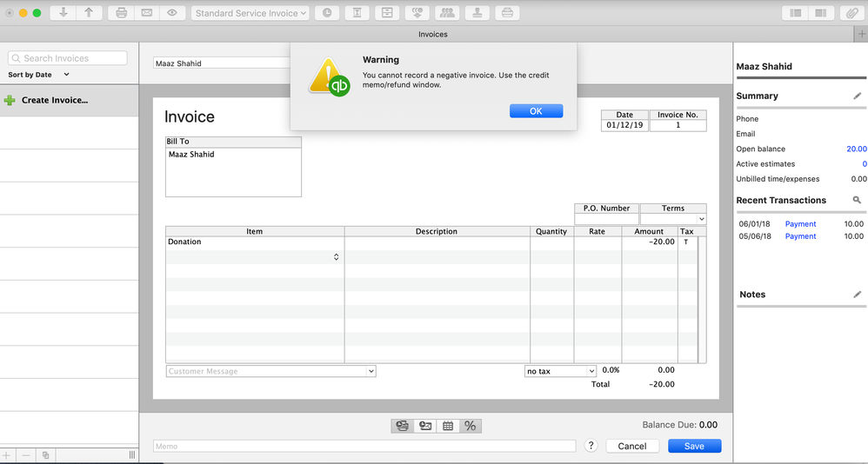Click the coins with down arrow toolbar icon

417,13
